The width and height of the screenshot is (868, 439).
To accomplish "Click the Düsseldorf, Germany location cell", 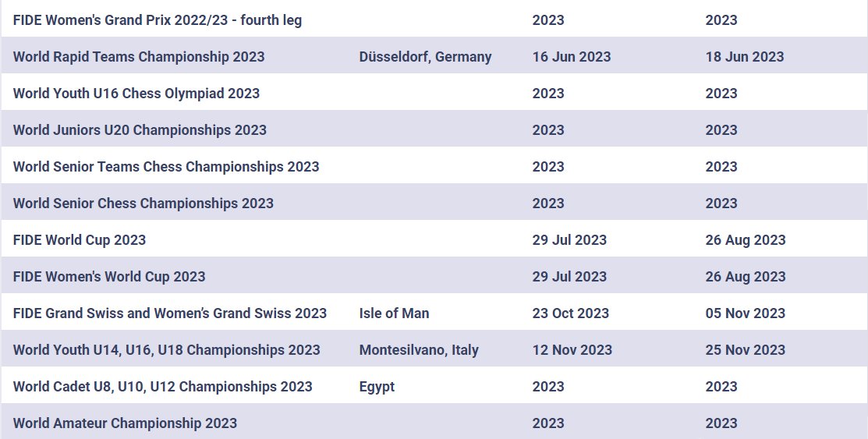I will [425, 57].
